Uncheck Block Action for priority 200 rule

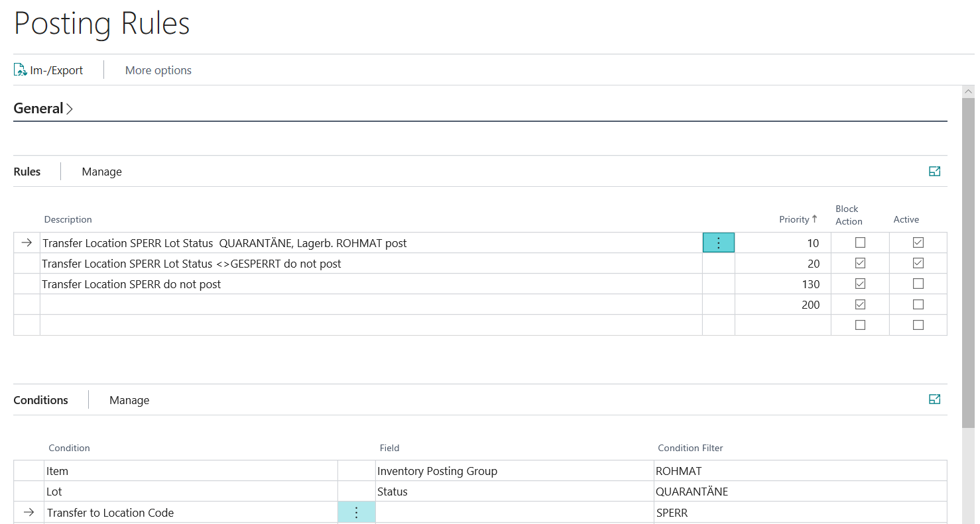click(860, 305)
